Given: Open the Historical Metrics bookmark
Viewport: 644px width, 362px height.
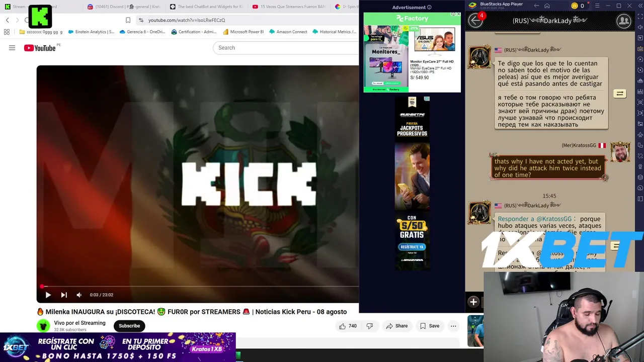Looking at the screenshot, I should click(334, 32).
